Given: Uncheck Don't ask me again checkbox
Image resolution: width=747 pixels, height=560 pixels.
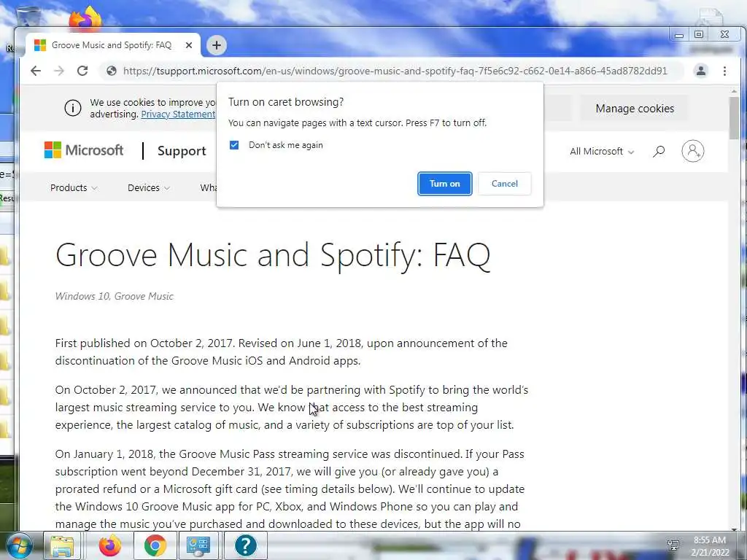Looking at the screenshot, I should (234, 145).
